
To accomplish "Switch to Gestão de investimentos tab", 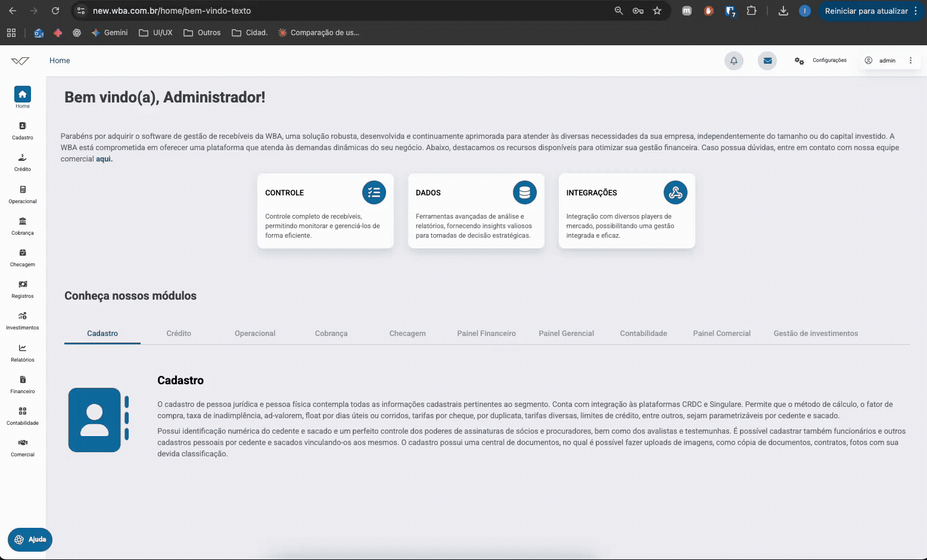I will [x=816, y=334].
